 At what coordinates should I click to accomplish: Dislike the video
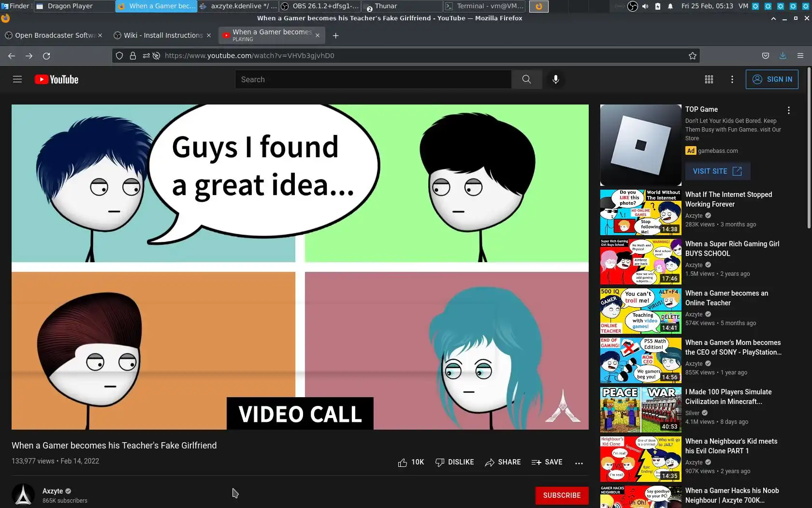coord(455,463)
